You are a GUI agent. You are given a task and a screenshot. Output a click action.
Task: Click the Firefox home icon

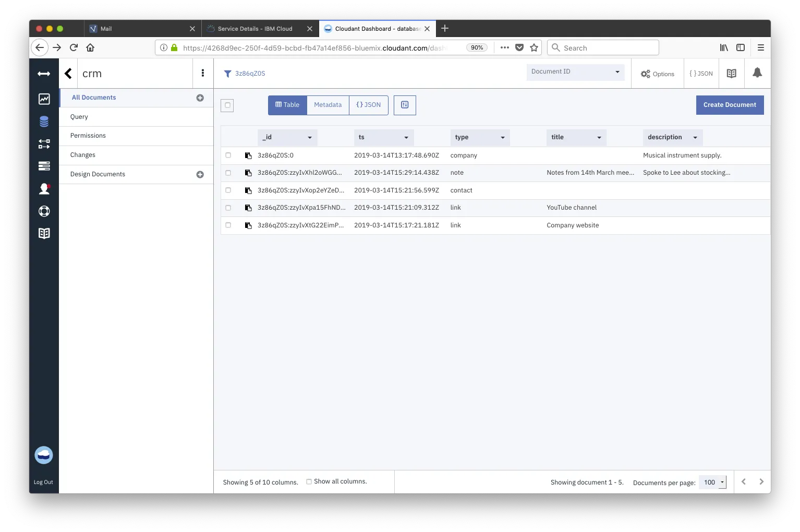(90, 47)
